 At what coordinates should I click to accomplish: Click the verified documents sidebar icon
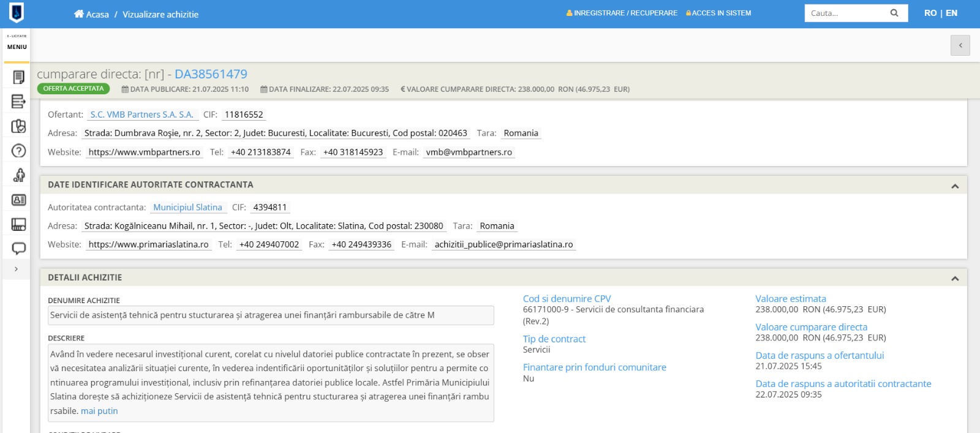pyautogui.click(x=18, y=126)
